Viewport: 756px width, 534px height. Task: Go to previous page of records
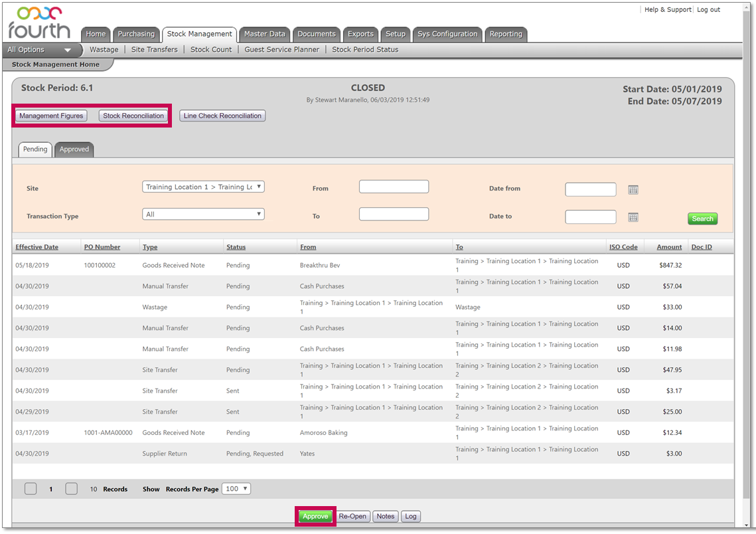(31, 489)
